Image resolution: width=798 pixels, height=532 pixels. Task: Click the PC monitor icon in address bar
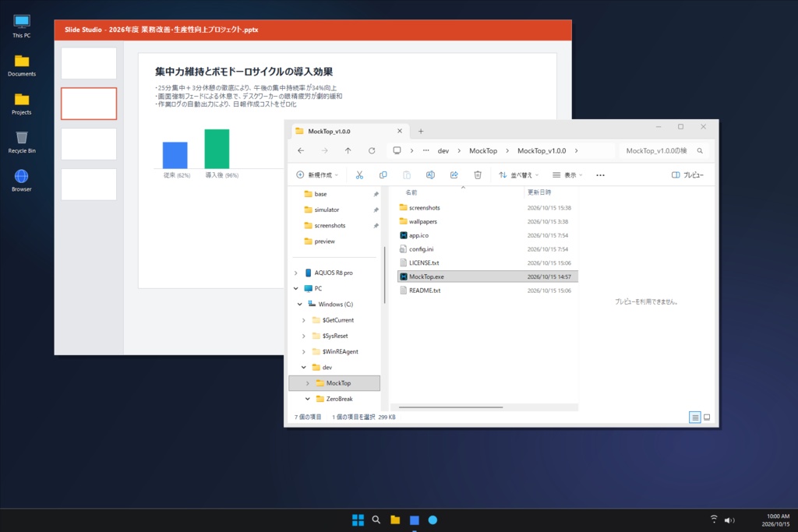397,150
